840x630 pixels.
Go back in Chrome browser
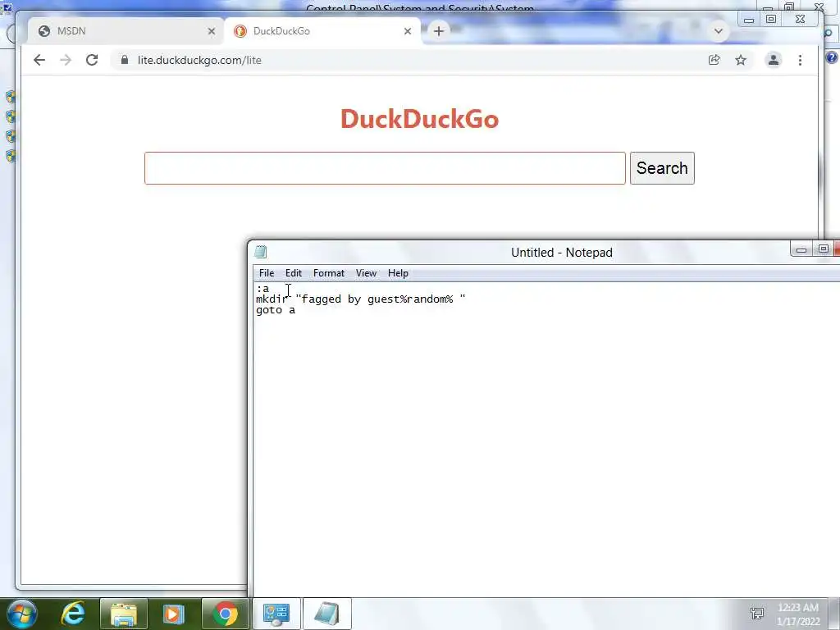point(39,60)
